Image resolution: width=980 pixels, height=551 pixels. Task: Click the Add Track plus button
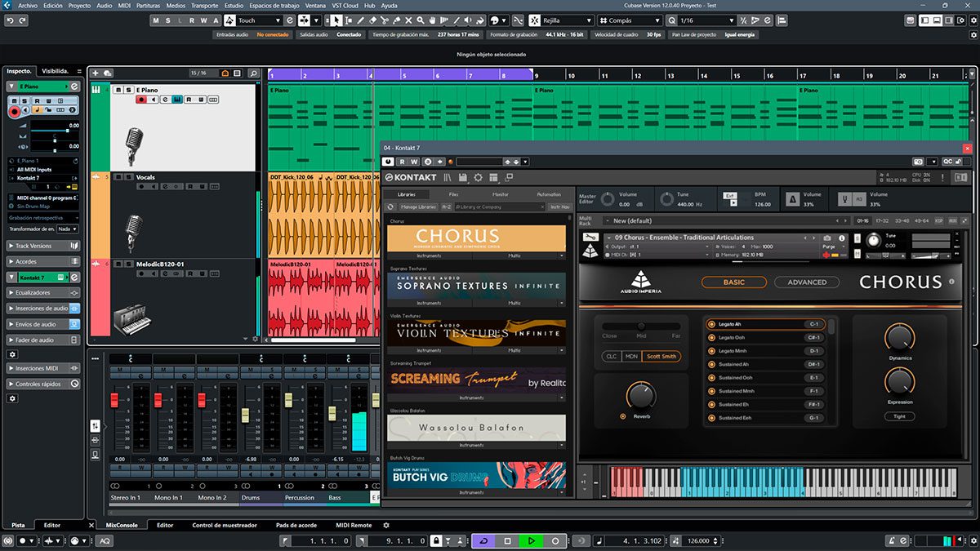(96, 73)
